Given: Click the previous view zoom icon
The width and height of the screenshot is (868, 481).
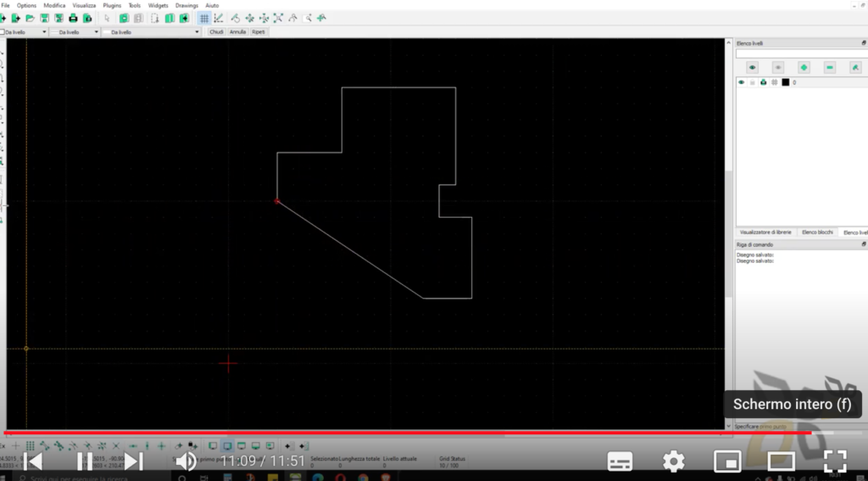Looking at the screenshot, I should click(292, 19).
